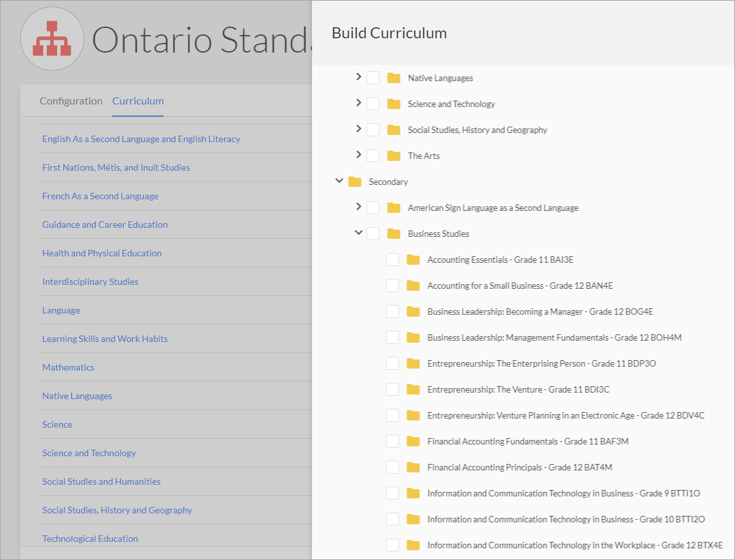Check the Workplace Grade 12 BTX4E checkbox
This screenshot has width=735, height=560.
click(392, 545)
